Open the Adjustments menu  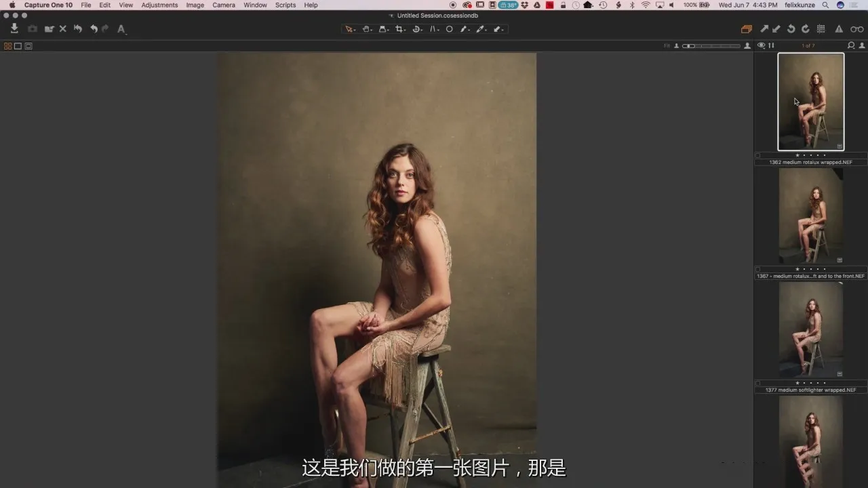[159, 5]
